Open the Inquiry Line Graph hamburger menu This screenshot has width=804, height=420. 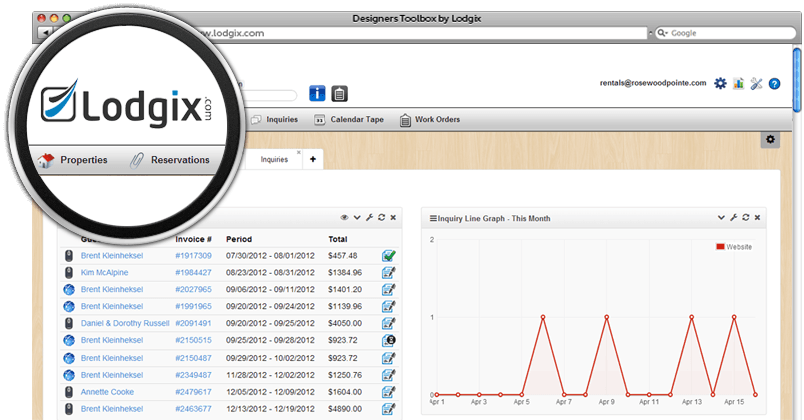(x=433, y=217)
